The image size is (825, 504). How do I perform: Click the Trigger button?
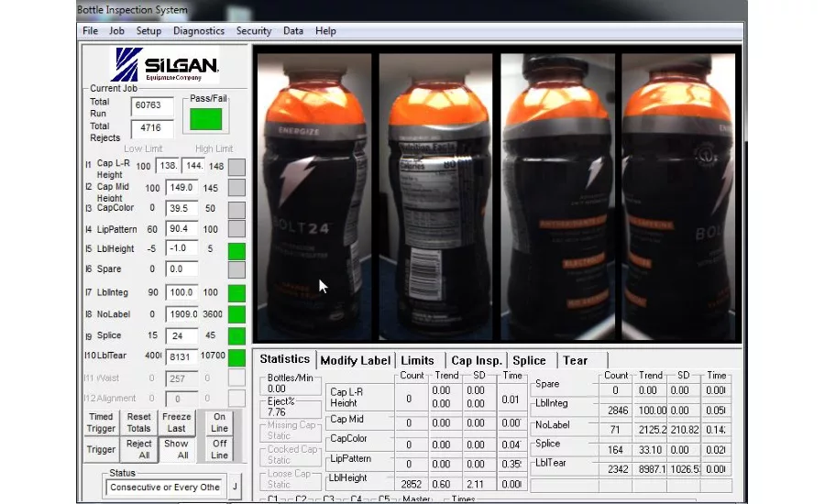coord(101,450)
